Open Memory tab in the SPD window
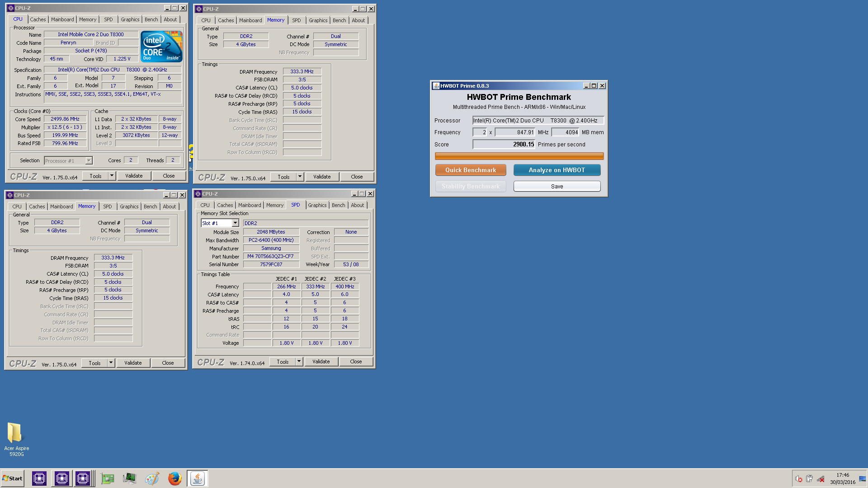 [275, 205]
